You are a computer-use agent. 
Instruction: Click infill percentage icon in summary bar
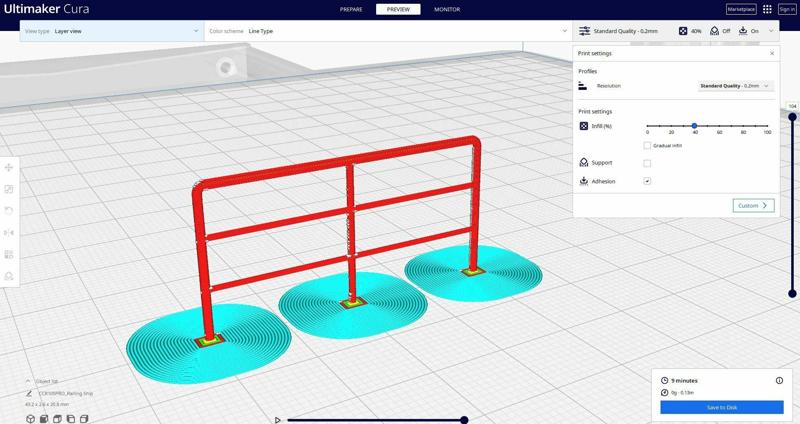pyautogui.click(x=683, y=31)
